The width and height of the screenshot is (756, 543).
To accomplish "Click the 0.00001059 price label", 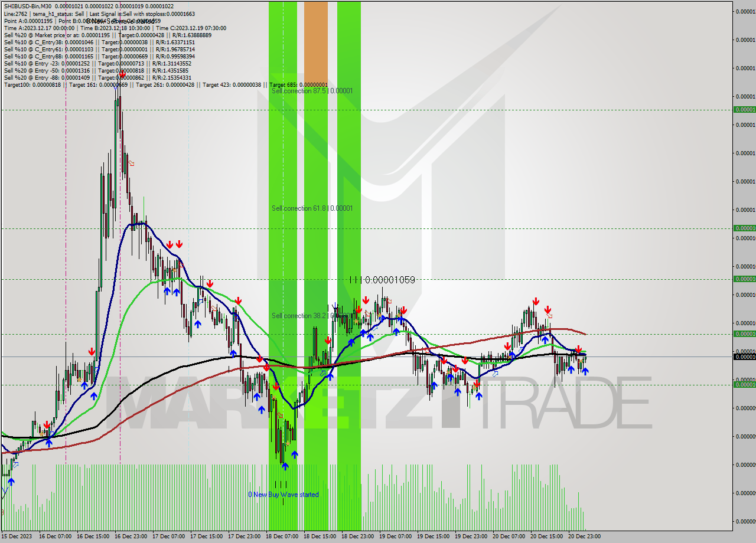I will tap(390, 280).
